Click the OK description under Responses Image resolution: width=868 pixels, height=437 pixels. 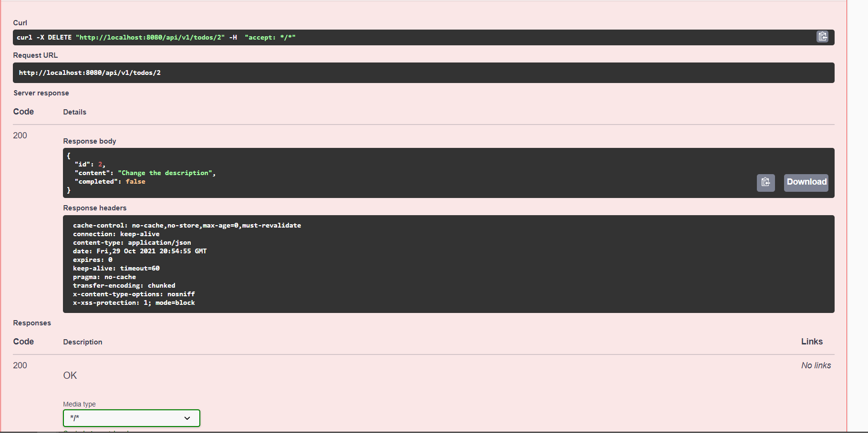click(x=70, y=375)
